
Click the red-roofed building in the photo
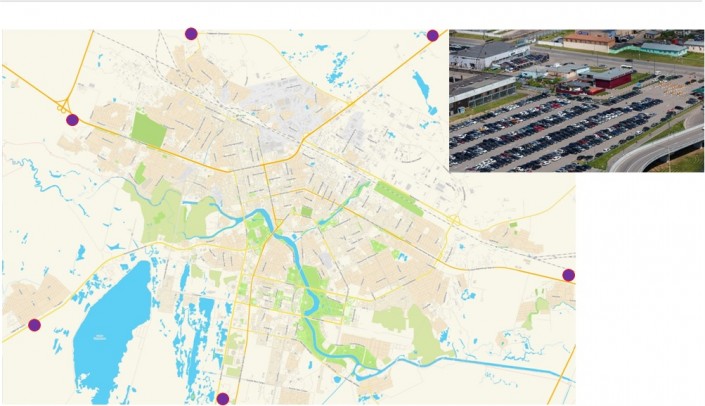pyautogui.click(x=608, y=78)
